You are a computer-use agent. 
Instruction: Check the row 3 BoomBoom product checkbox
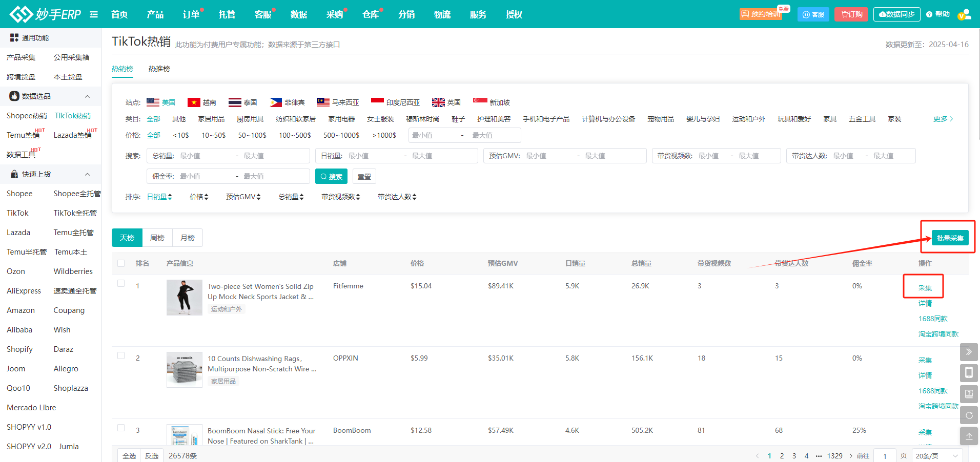[121, 428]
